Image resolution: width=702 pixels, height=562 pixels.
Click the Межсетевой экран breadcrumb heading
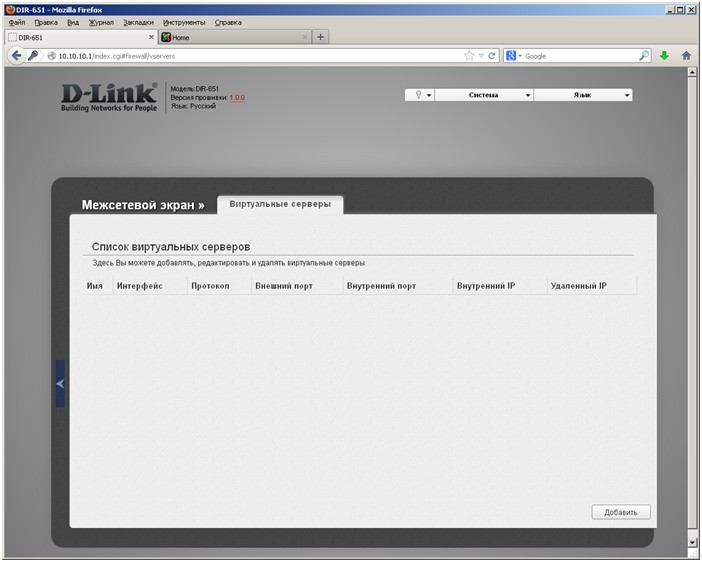coord(143,205)
